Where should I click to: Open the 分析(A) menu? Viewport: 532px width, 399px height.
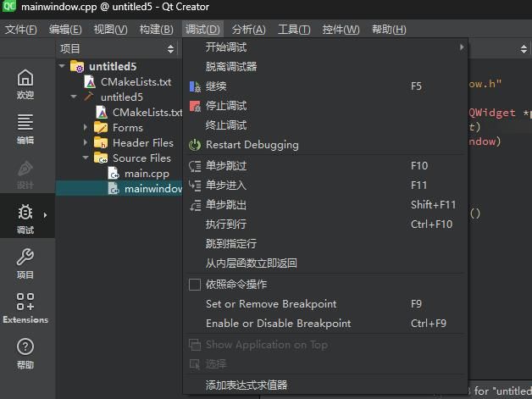pos(249,30)
